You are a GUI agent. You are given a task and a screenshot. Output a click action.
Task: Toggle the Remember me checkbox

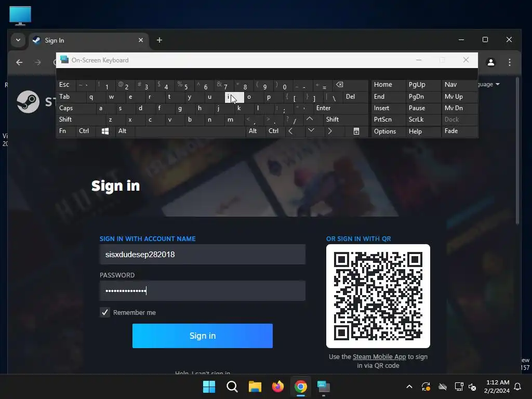tap(105, 312)
